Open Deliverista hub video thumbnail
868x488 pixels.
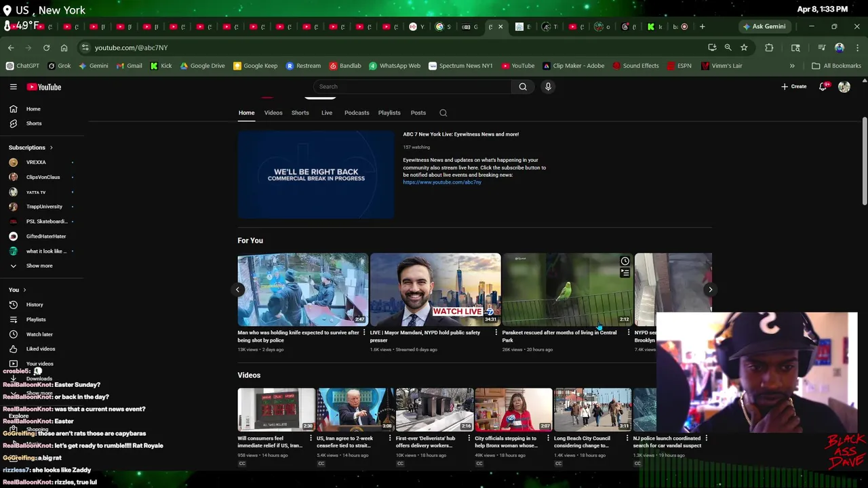tap(435, 409)
